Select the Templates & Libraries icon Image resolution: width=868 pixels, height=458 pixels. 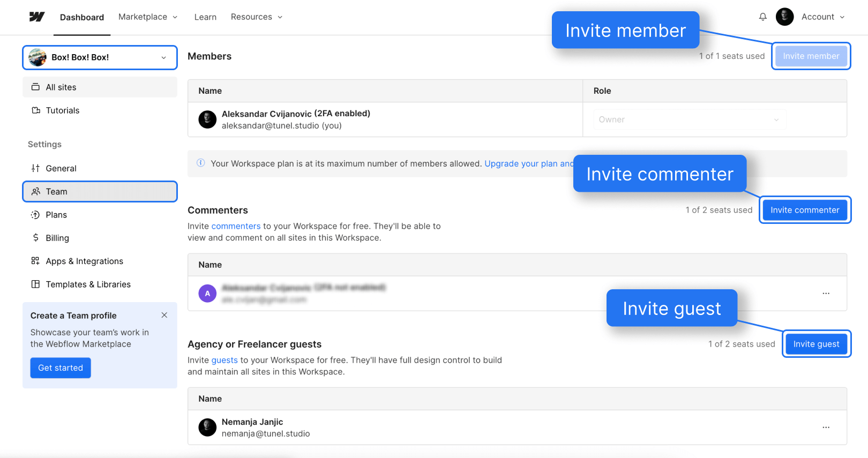pyautogui.click(x=35, y=284)
